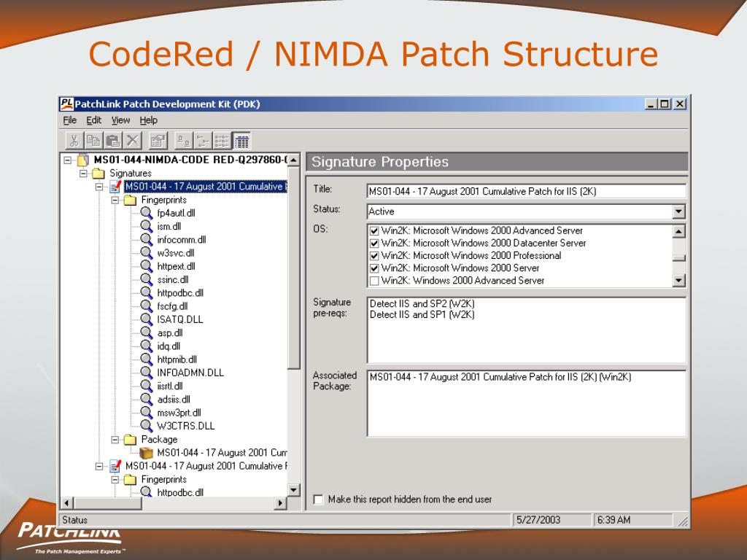Viewport: 747px width, 560px height.
Task: Select idq.dll in the fingerprint tree
Action: click(x=169, y=346)
